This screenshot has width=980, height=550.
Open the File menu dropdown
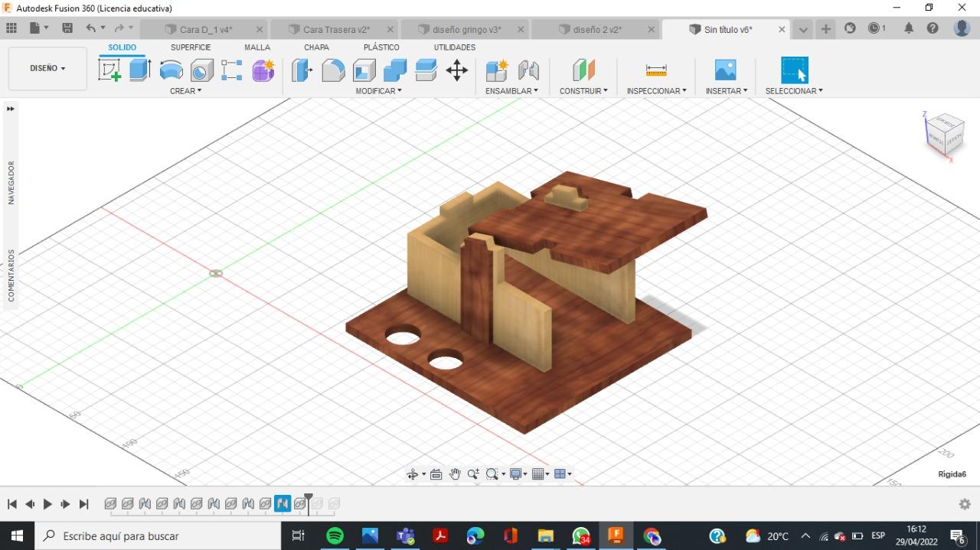pyautogui.click(x=38, y=28)
